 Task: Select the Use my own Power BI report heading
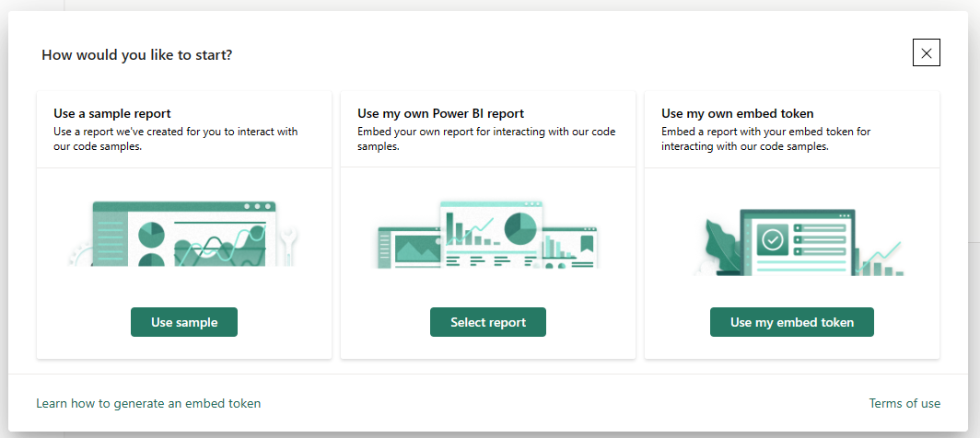(x=440, y=113)
